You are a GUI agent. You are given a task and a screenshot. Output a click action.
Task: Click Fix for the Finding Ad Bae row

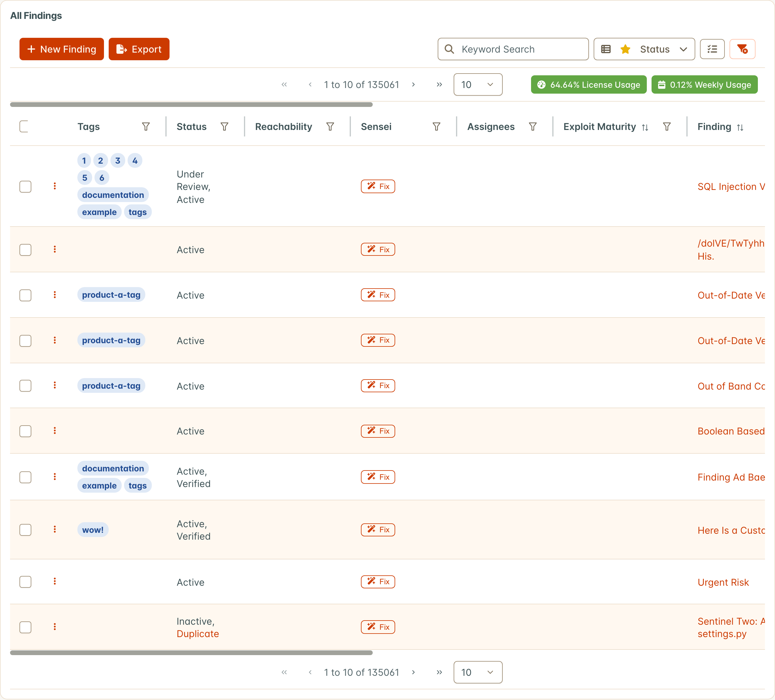click(378, 477)
